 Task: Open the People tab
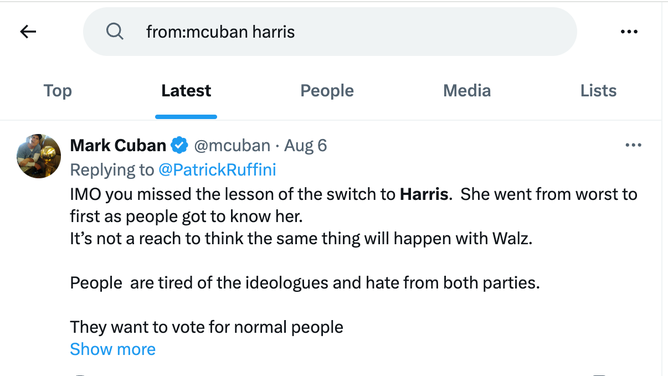point(327,91)
